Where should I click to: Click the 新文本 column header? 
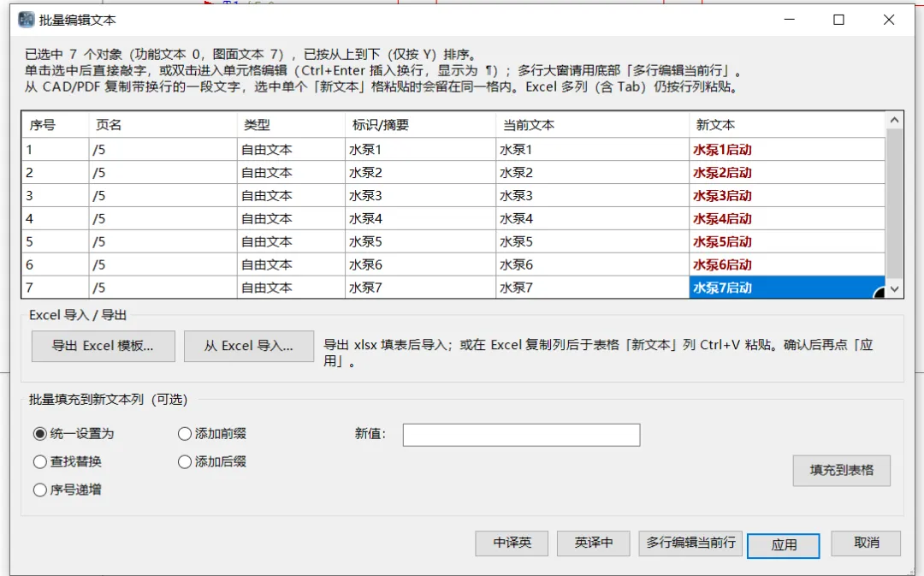787,125
